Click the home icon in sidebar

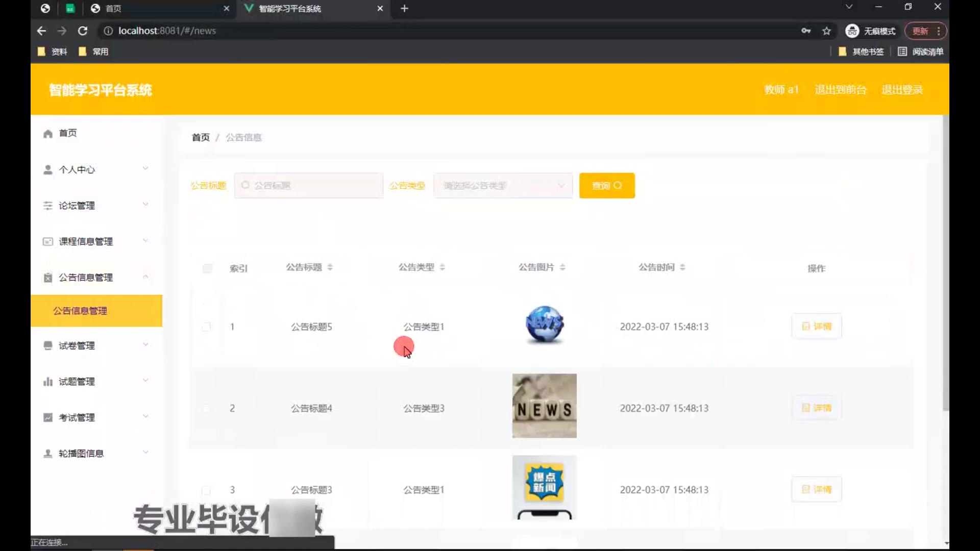coord(48,134)
